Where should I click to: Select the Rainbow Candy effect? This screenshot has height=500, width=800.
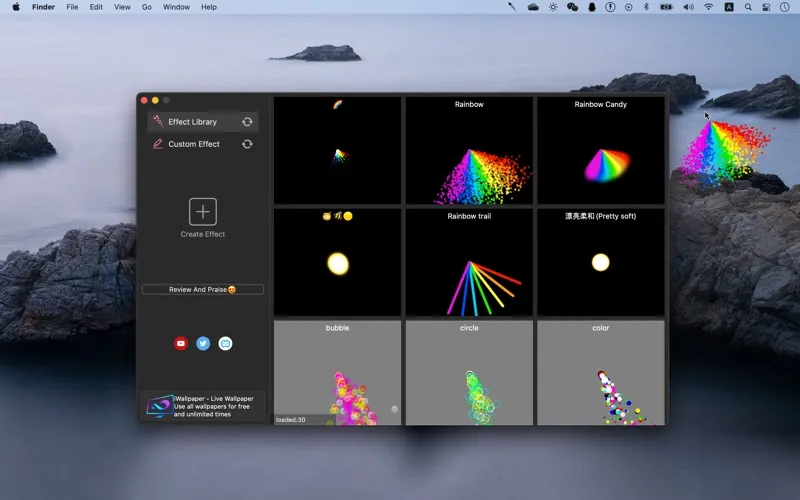coord(601,150)
